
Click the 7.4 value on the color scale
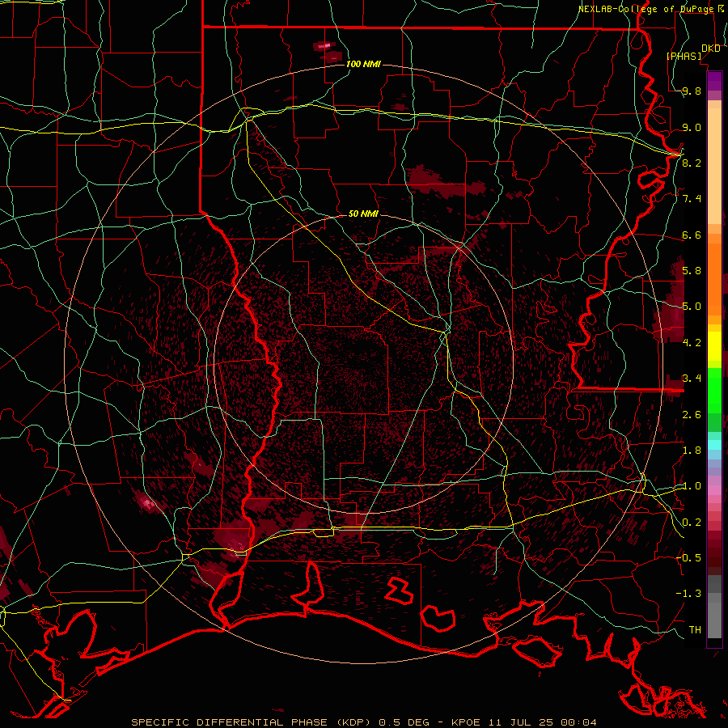coord(692,199)
